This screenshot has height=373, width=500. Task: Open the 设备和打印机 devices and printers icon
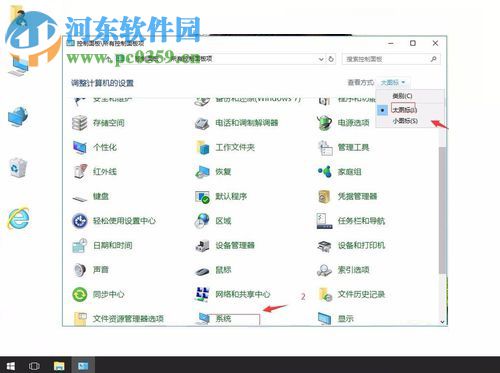point(324,246)
